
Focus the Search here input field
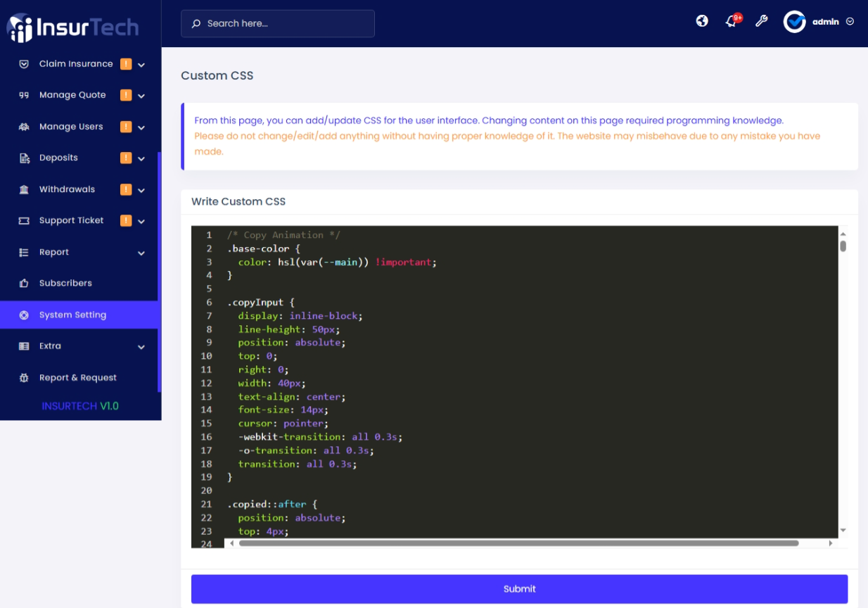[x=278, y=23]
